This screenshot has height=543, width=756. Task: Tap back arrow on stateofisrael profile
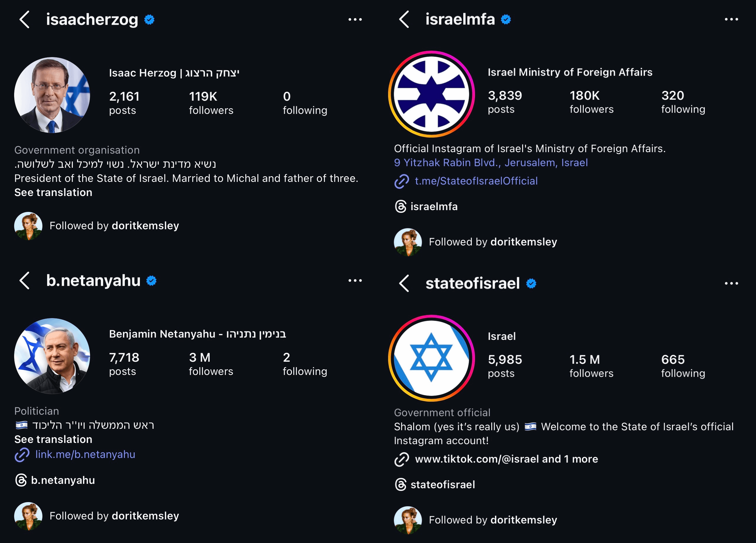click(404, 283)
